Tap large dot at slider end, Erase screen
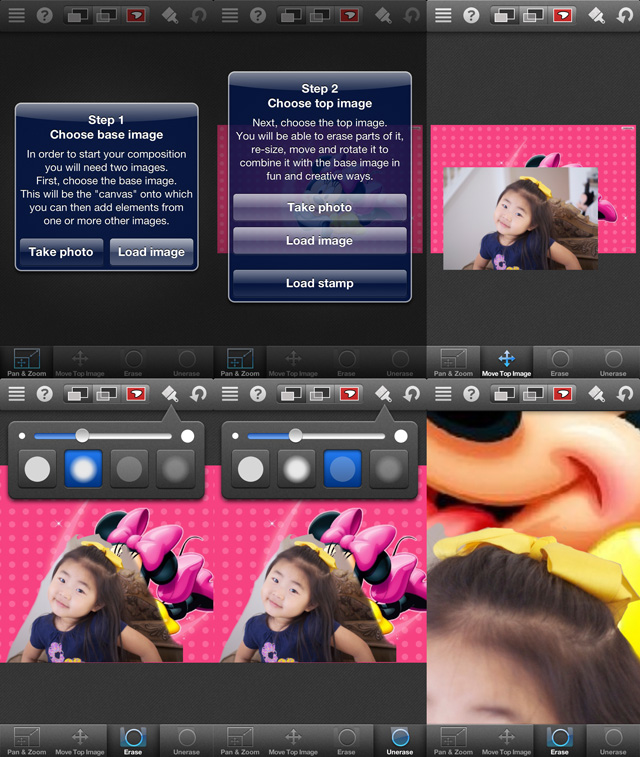Screen dimensions: 640x757 coord(188,436)
